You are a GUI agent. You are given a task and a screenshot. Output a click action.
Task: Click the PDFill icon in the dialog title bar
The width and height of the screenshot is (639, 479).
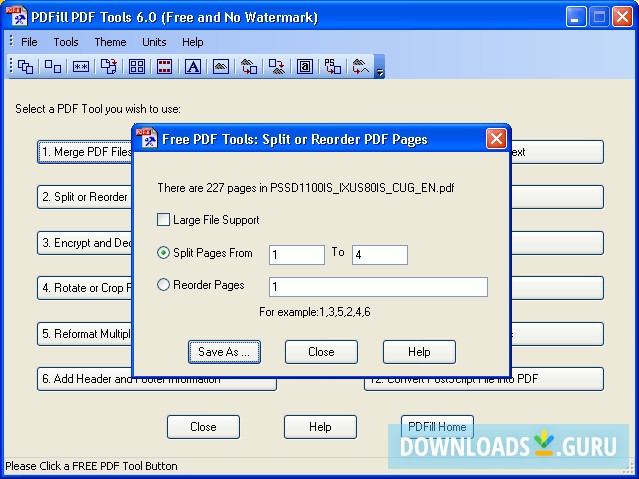[x=147, y=138]
